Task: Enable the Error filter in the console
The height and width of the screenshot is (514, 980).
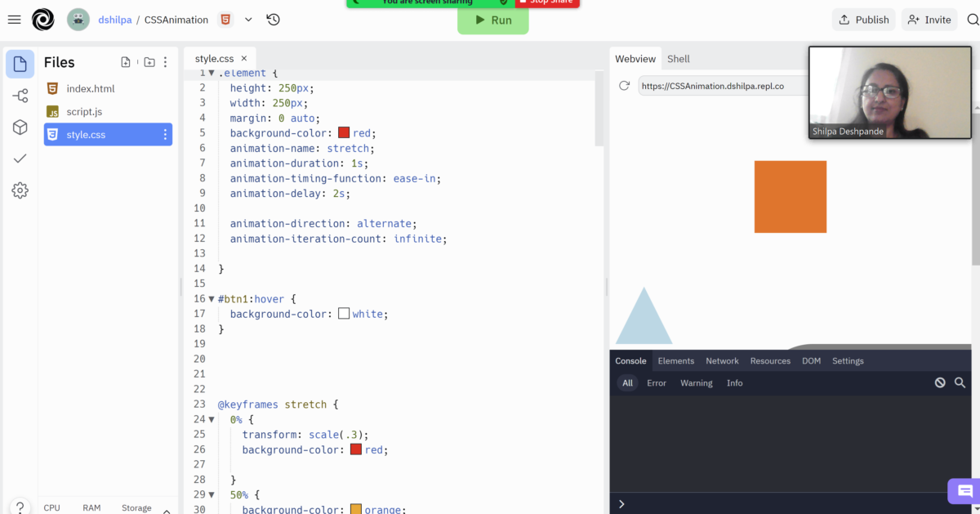Action: pos(657,382)
